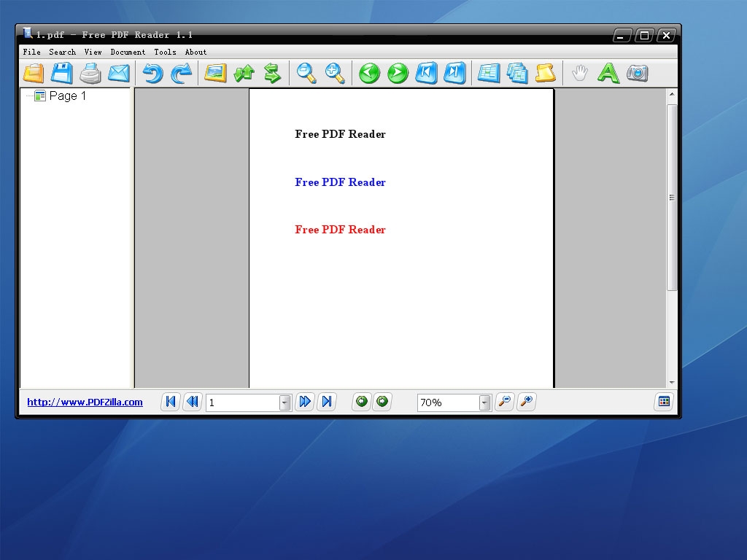The width and height of the screenshot is (747, 560).
Task: Open a PDF file using the folder icon
Action: click(33, 73)
